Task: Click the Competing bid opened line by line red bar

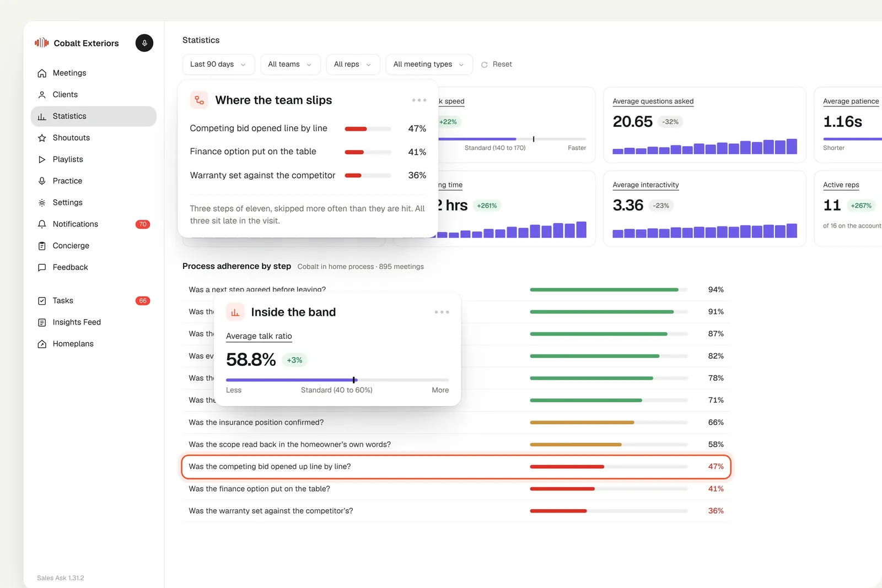Action: 356,129
